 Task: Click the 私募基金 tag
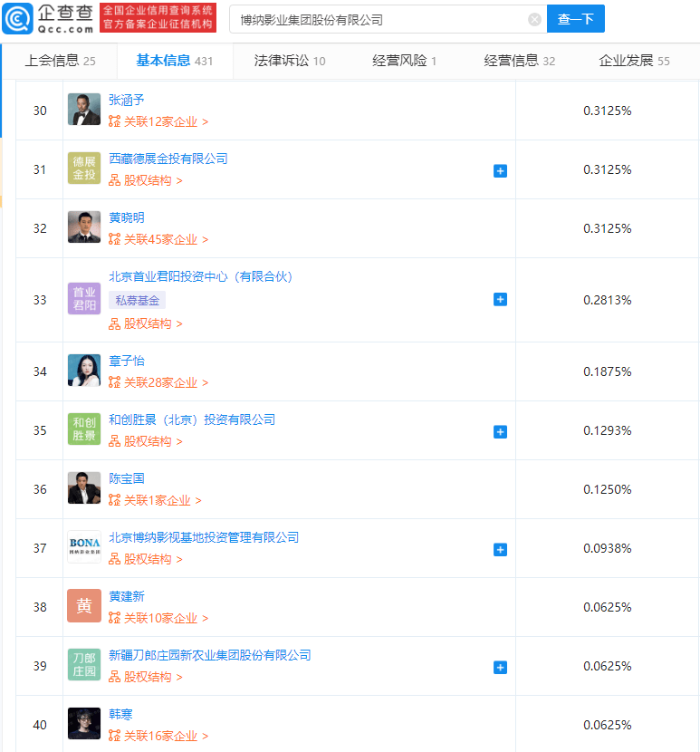tap(137, 300)
